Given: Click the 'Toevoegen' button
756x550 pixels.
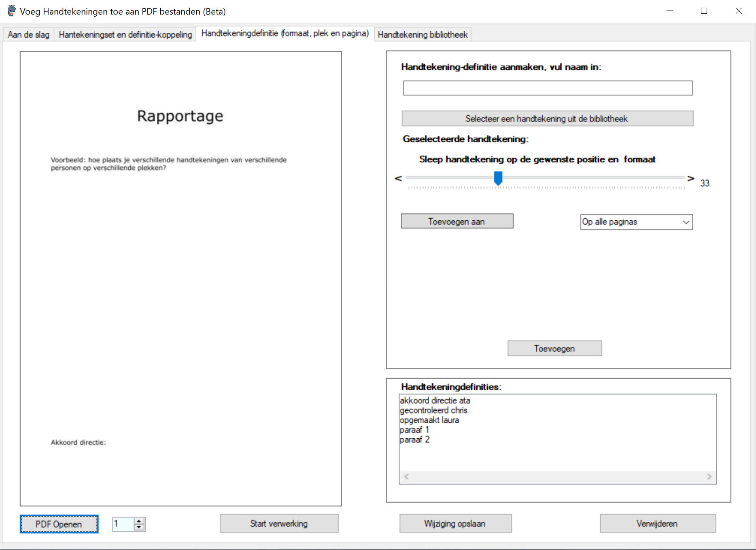Looking at the screenshot, I should click(x=554, y=348).
